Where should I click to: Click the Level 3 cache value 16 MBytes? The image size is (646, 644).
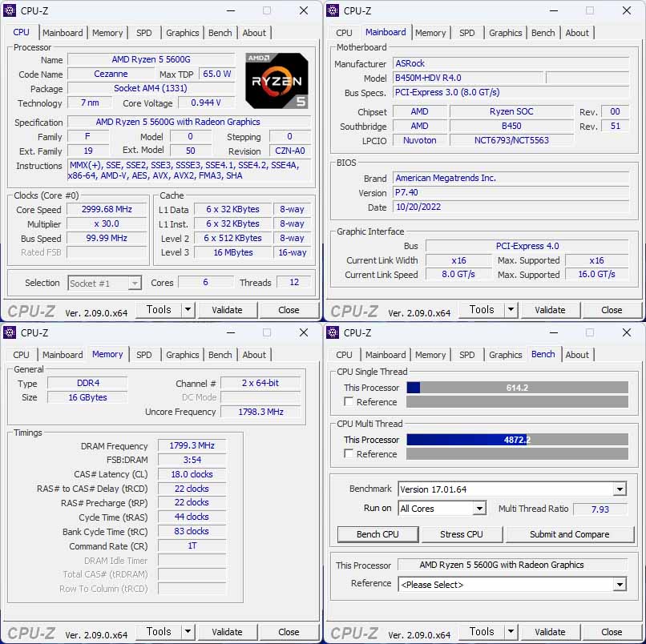232,252
